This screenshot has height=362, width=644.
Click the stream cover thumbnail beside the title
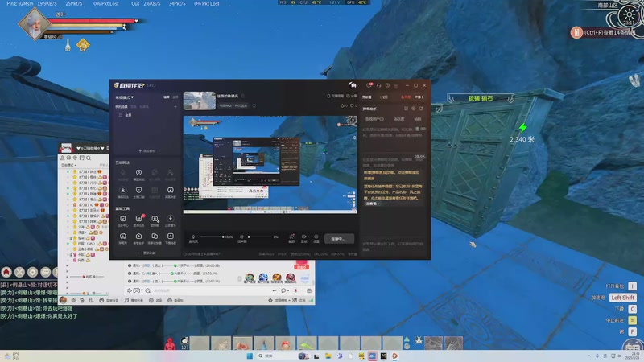pos(199,101)
